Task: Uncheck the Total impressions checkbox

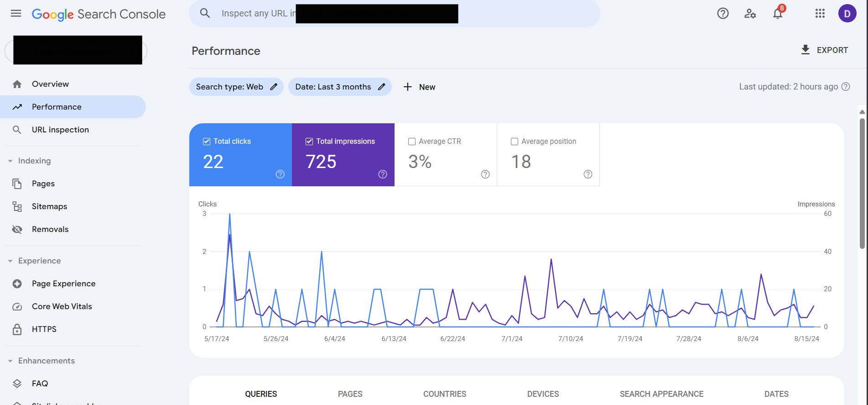Action: [309, 142]
